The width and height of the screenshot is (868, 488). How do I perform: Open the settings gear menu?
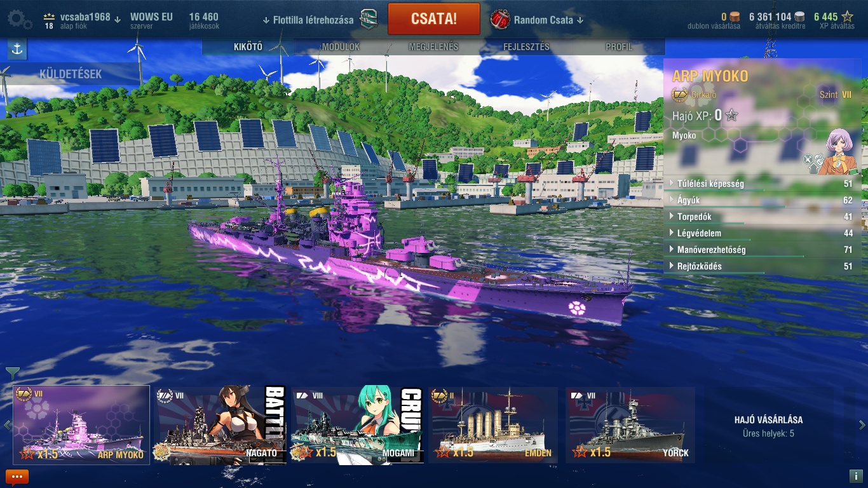coord(19,20)
